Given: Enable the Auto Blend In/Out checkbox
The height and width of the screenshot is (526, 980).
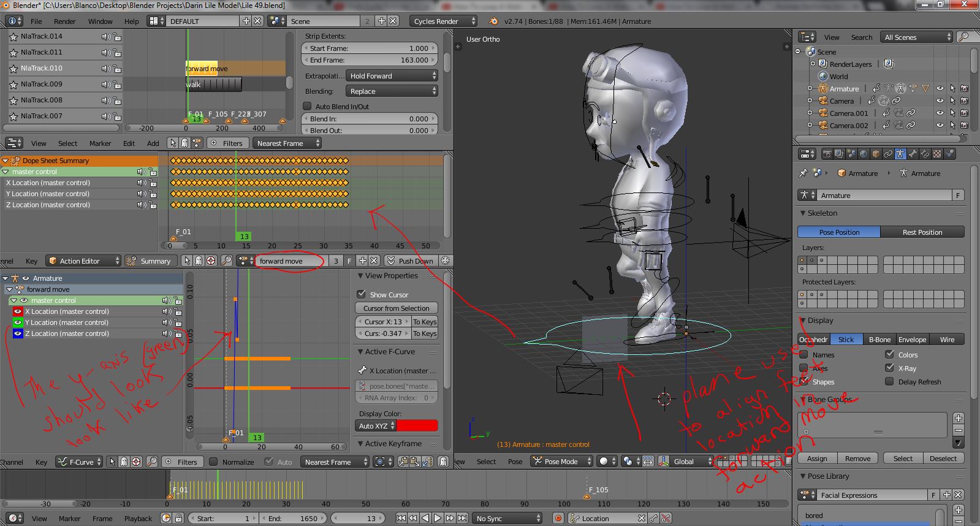Looking at the screenshot, I should coord(308,106).
